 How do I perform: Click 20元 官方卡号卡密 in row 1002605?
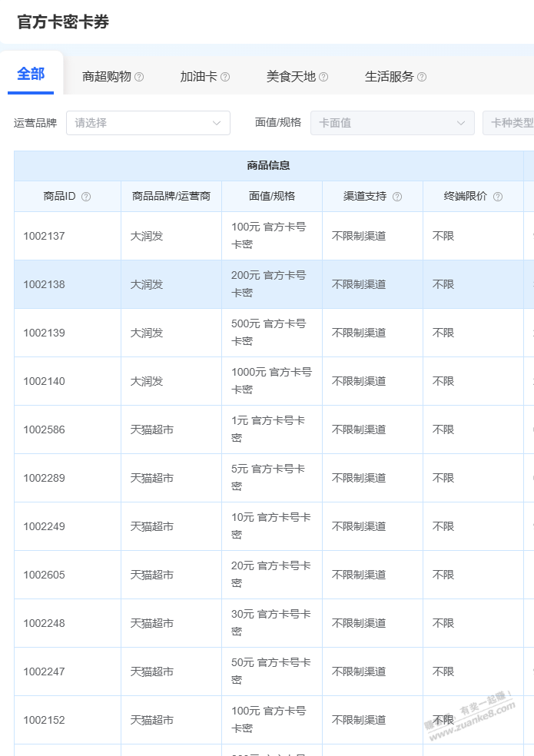271,574
